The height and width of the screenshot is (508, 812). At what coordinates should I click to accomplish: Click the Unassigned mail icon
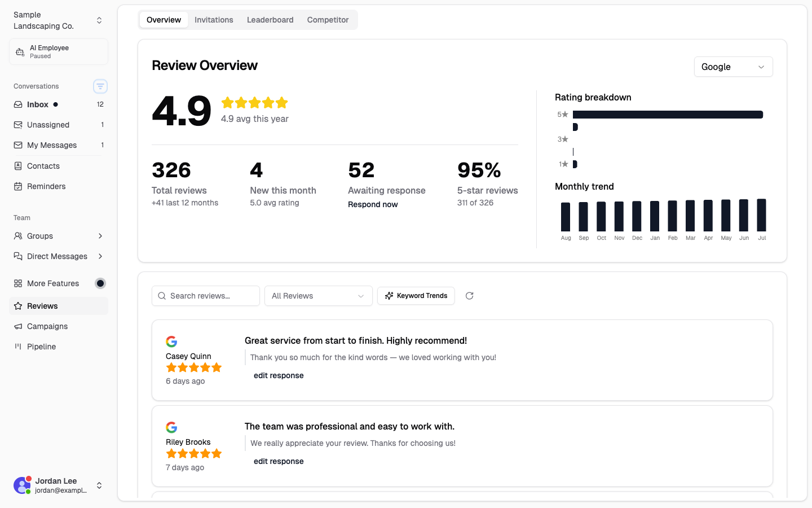pyautogui.click(x=18, y=125)
